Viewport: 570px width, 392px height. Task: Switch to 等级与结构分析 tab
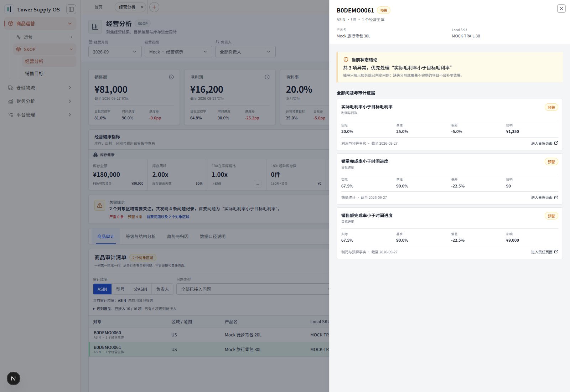(141, 236)
